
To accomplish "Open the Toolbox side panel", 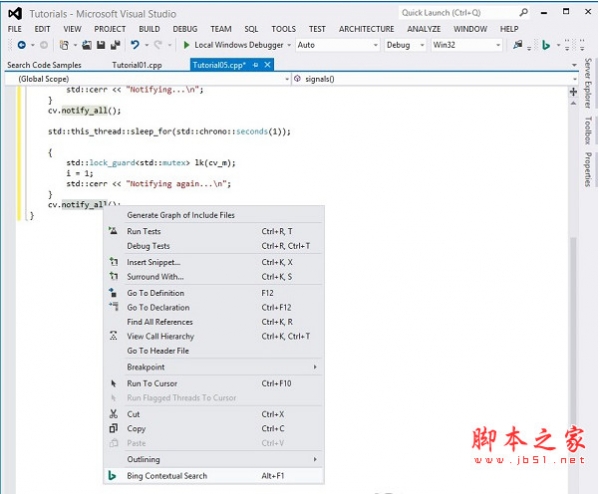I will pos(588,130).
